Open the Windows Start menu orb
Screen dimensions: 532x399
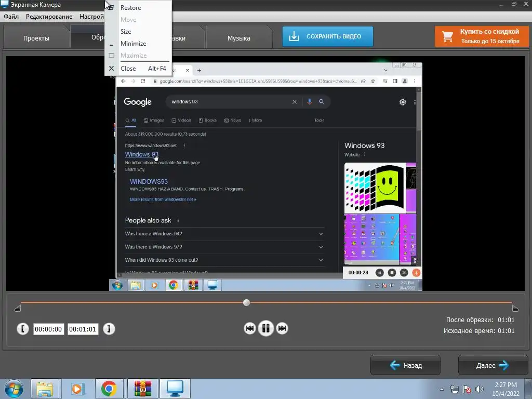click(x=14, y=389)
